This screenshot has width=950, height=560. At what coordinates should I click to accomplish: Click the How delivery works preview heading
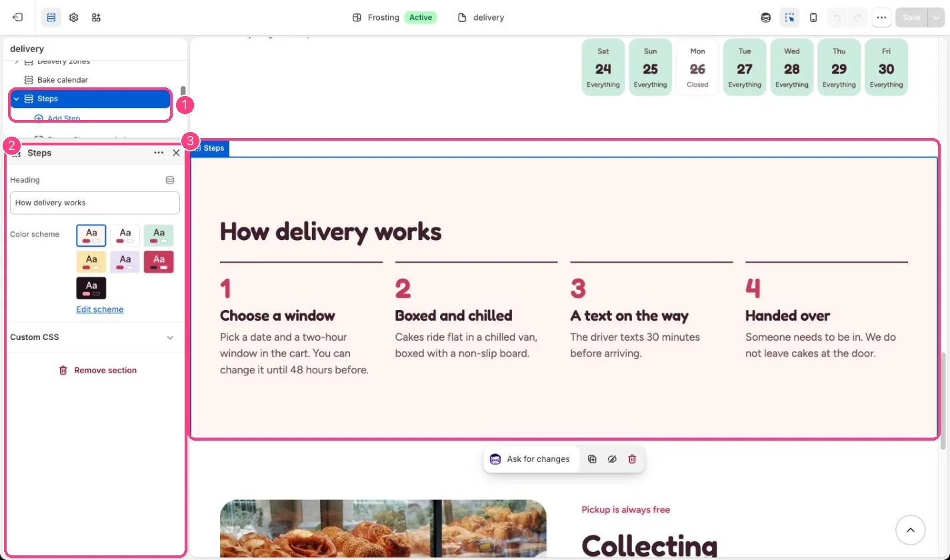tap(331, 231)
